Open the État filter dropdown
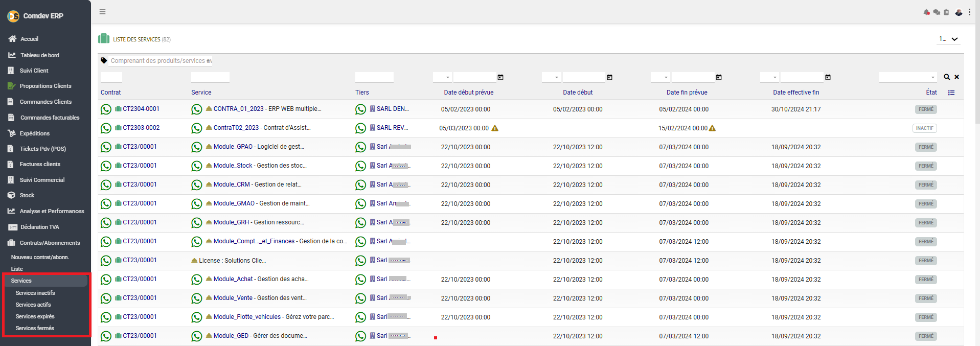 pos(908,77)
